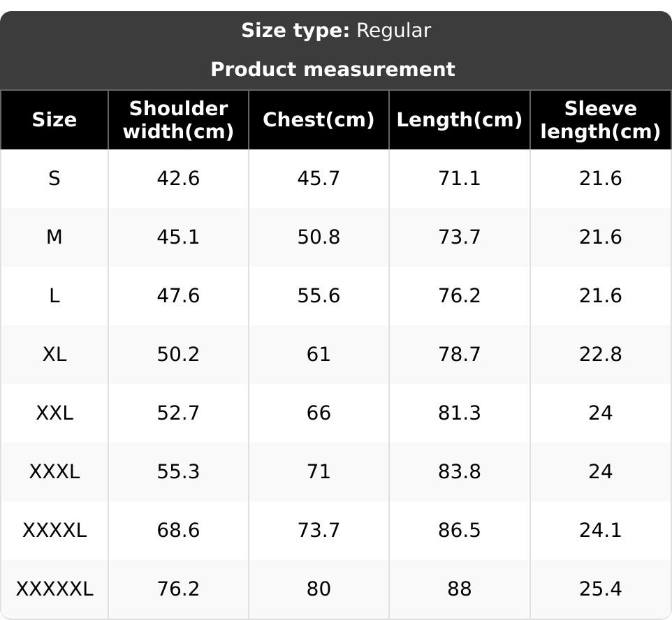
Task: Click the Size column header
Action: pos(54,119)
